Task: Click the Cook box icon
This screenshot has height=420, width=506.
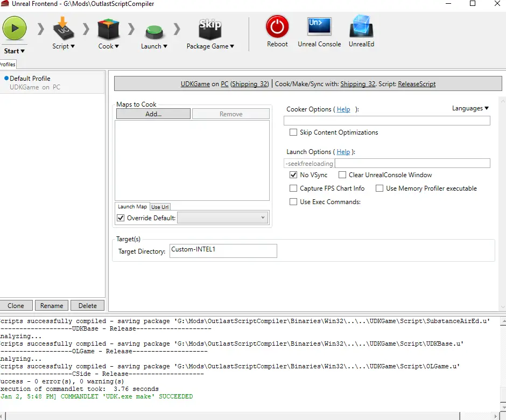Action: (108, 29)
